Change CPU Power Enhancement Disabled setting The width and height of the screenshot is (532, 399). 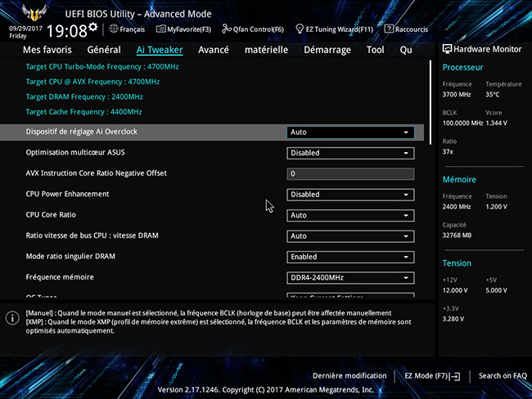(350, 195)
